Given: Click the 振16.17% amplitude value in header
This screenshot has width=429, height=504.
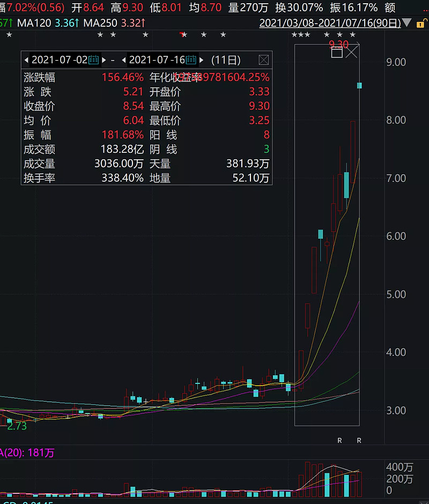Looking at the screenshot, I should pos(354,8).
